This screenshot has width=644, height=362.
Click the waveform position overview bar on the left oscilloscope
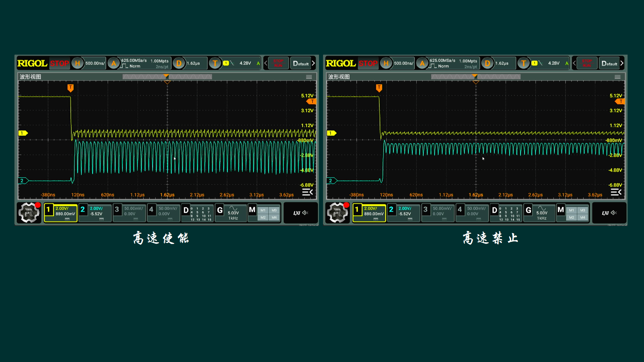click(167, 77)
